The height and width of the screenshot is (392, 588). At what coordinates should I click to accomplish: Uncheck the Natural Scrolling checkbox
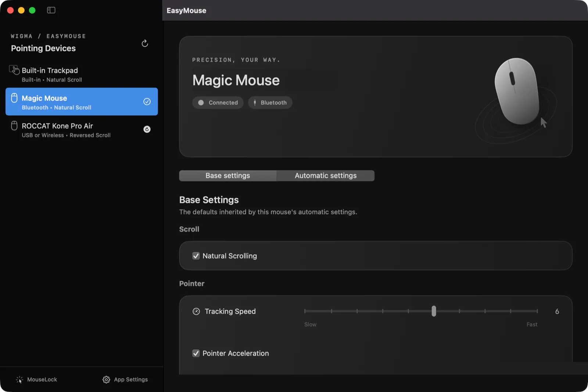coord(196,256)
